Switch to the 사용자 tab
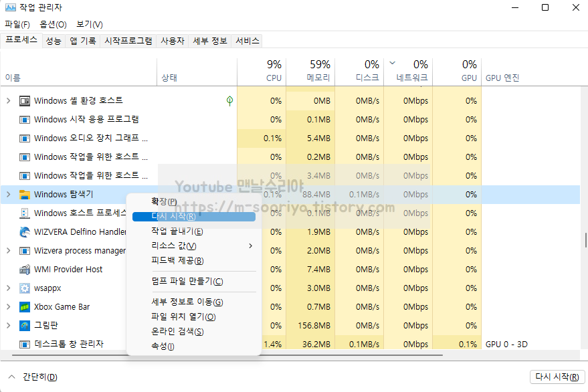This screenshot has height=392, width=588. coord(173,41)
